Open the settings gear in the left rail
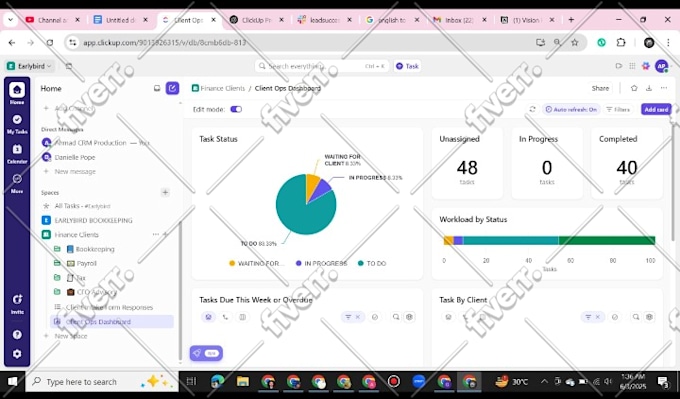Viewport: 680px width, 399px height. pos(17,354)
